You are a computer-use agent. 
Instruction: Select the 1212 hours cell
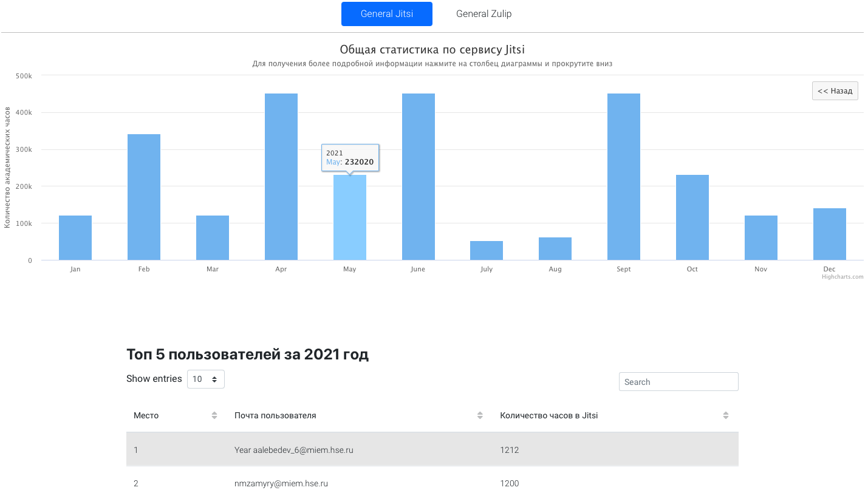615,450
